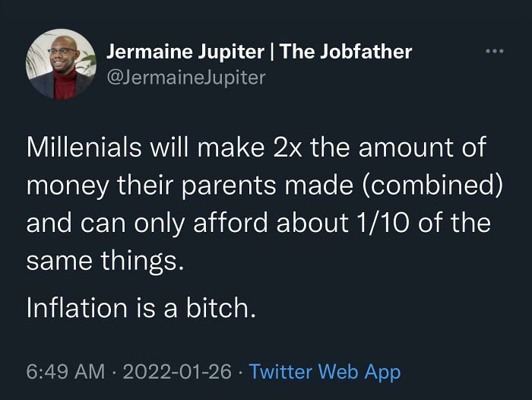Screen dimensions: 532x400
Task: Click the "Inflation is a bitch." line
Action: pos(140,307)
